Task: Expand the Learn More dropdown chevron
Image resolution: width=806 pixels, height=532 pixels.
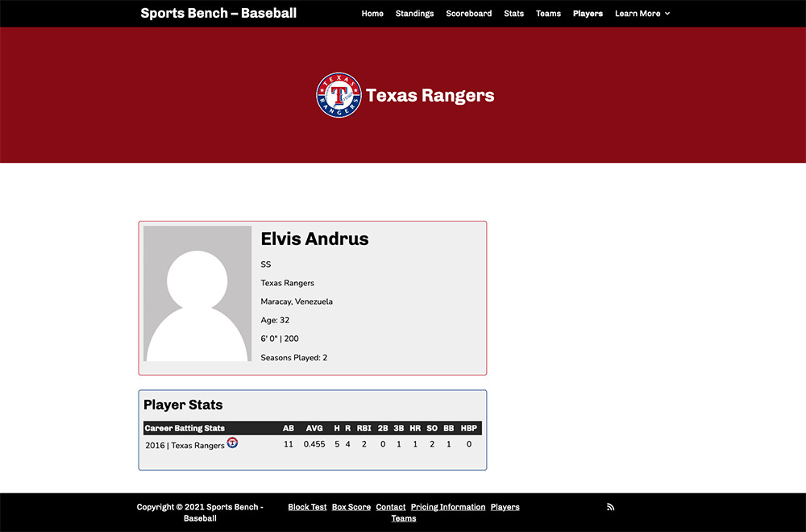Action: point(667,14)
